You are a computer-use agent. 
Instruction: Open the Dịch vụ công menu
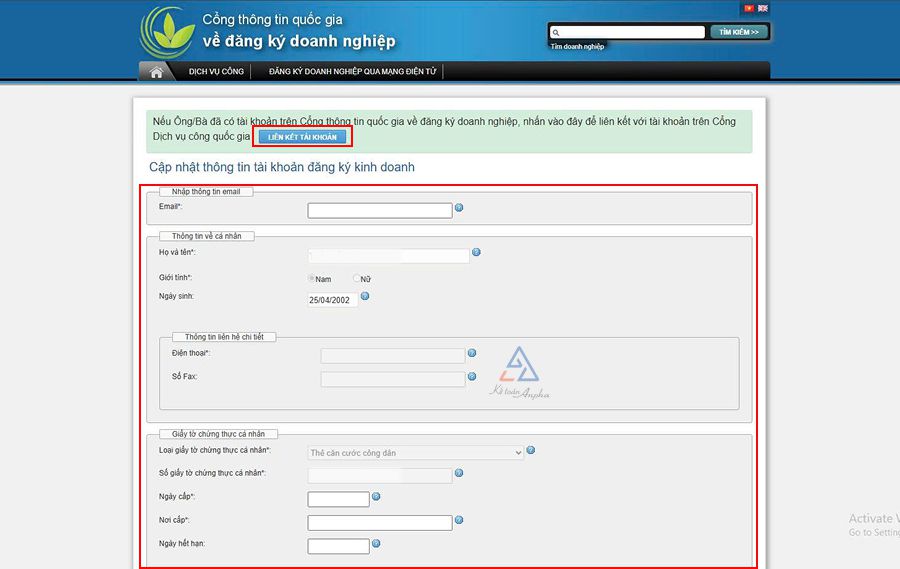click(216, 72)
